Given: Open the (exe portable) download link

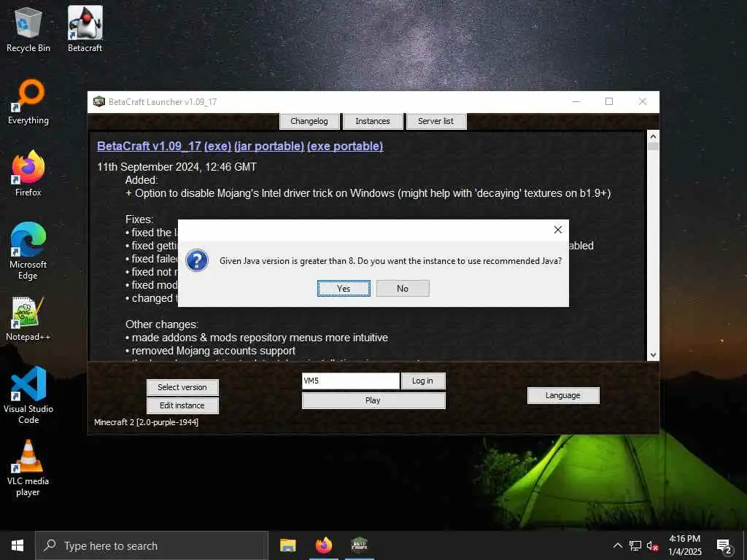Looking at the screenshot, I should (345, 146).
